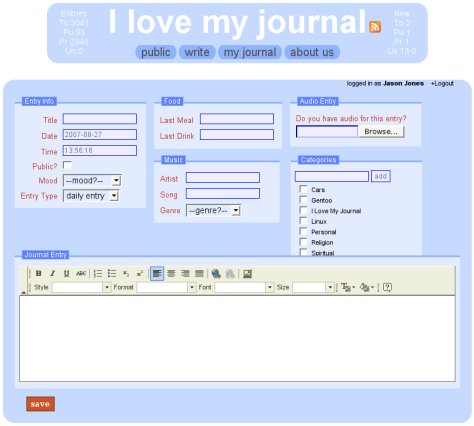Tick the Linux category checkbox

[303, 221]
